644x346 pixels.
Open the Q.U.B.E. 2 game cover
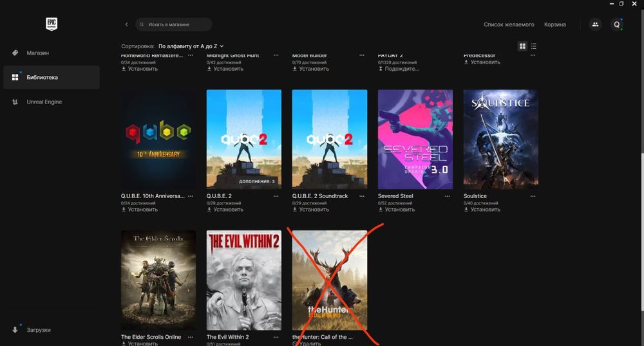(244, 140)
